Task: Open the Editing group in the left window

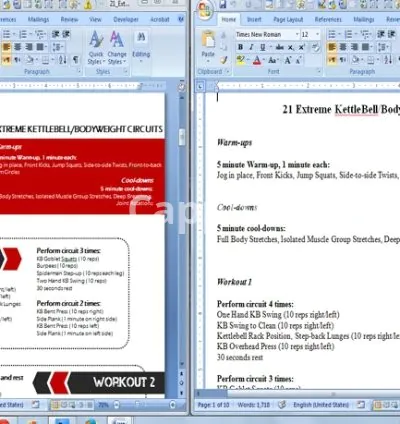Action: [x=141, y=47]
